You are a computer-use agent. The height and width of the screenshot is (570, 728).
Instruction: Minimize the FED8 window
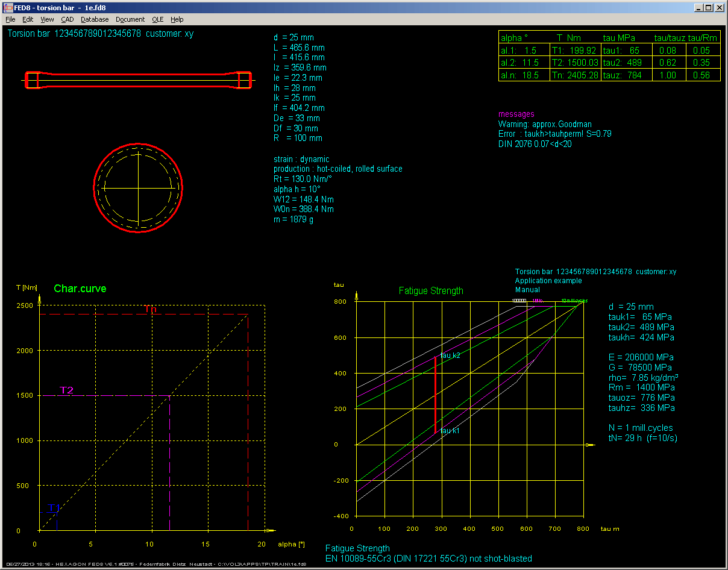698,8
